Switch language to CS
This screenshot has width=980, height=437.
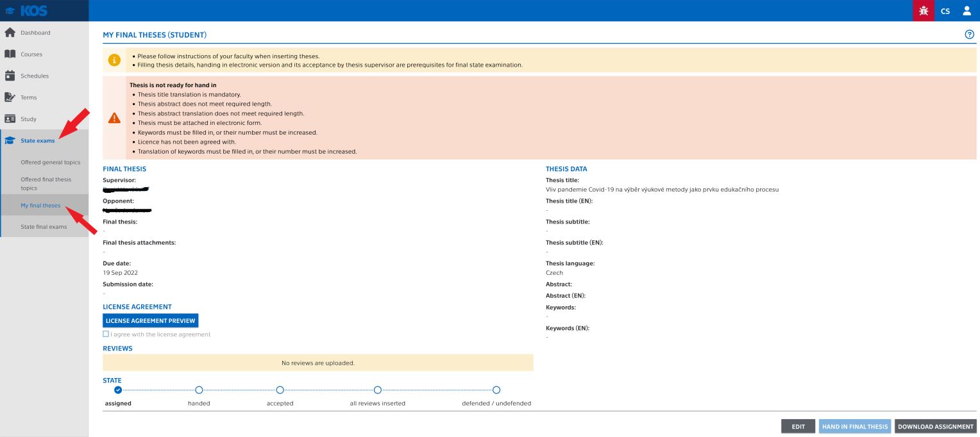pos(945,11)
